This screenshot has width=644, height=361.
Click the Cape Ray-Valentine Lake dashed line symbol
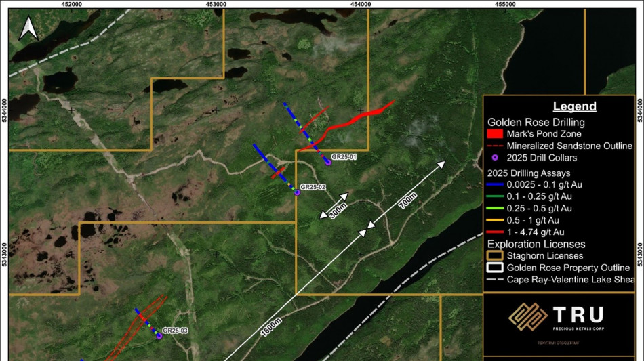497,279
